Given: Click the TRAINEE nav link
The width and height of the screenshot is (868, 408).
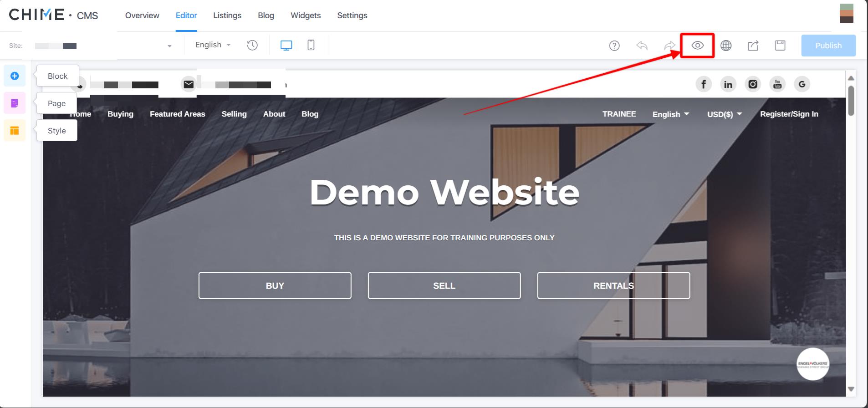Looking at the screenshot, I should click(x=619, y=114).
